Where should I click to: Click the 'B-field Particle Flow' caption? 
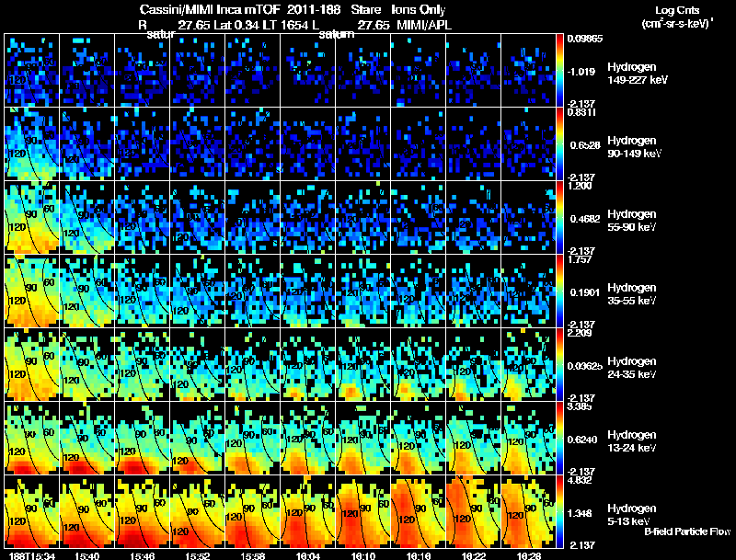(687, 531)
